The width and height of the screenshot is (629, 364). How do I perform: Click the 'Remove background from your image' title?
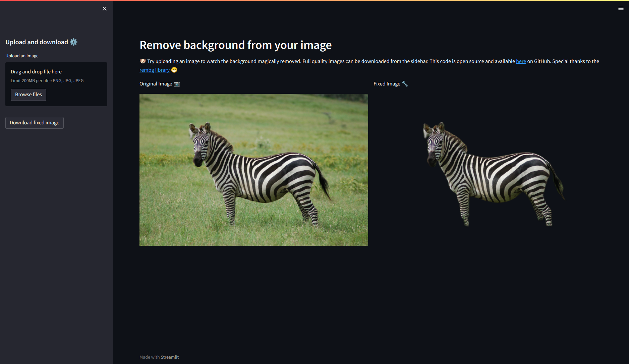236,45
